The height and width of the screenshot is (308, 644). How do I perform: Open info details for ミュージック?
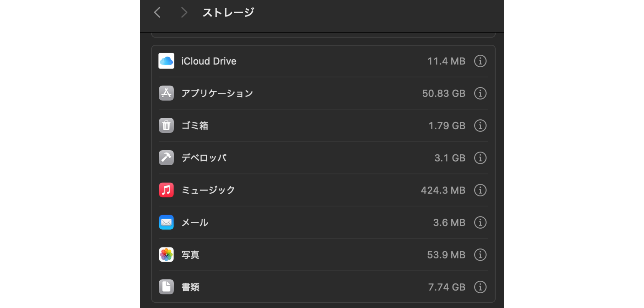(480, 190)
